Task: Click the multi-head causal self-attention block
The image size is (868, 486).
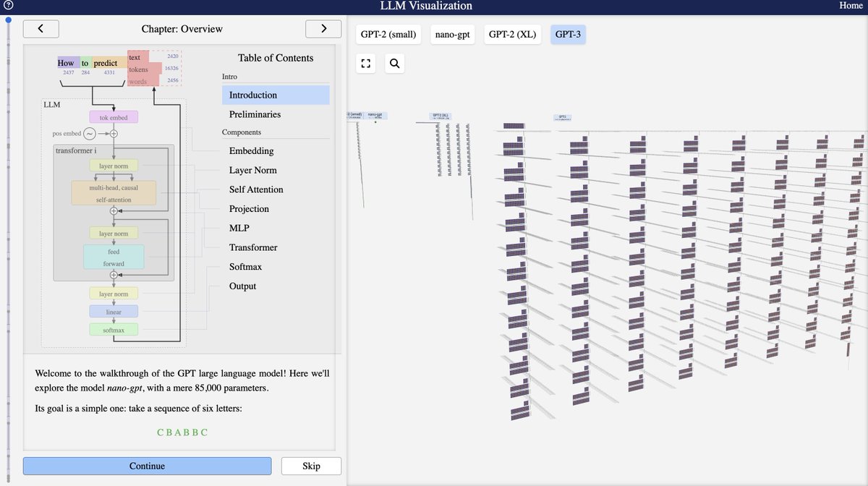Action: tap(114, 193)
